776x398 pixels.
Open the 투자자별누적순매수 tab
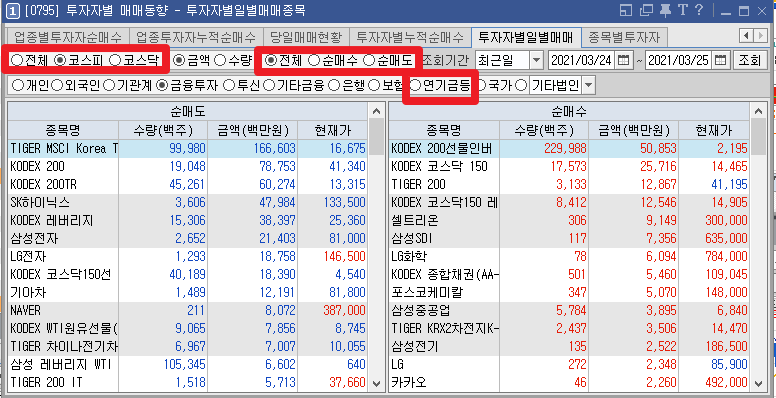(x=410, y=37)
